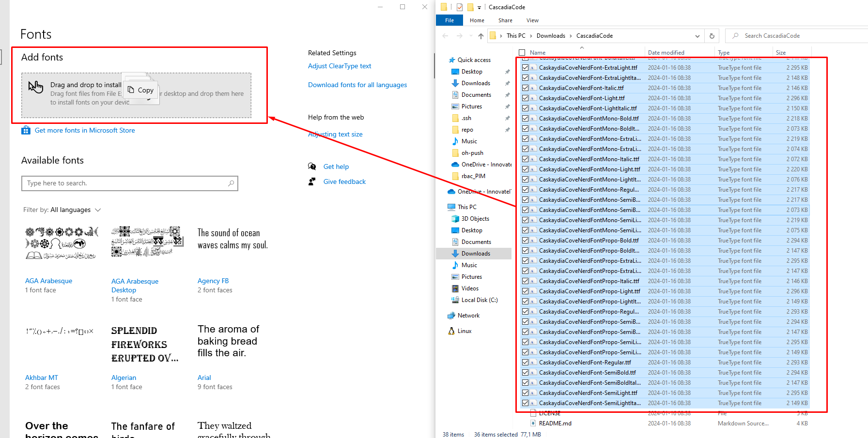Click the README.md file icon
This screenshot has width=868, height=438.
tap(533, 423)
